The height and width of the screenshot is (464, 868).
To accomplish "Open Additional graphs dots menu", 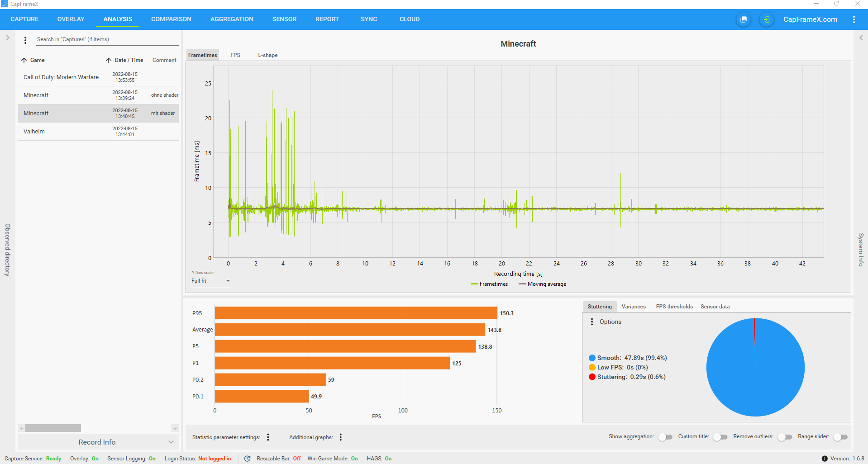I will tap(340, 437).
